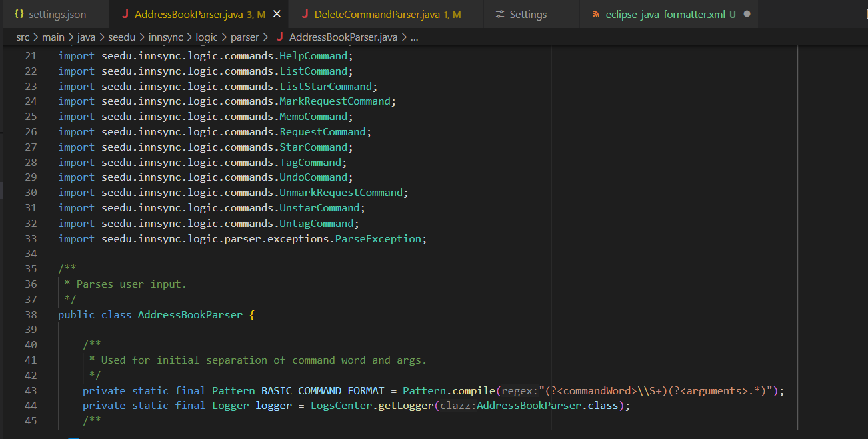Click line number 38 in the gutter
Image resolution: width=868 pixels, height=439 pixels.
(x=31, y=314)
